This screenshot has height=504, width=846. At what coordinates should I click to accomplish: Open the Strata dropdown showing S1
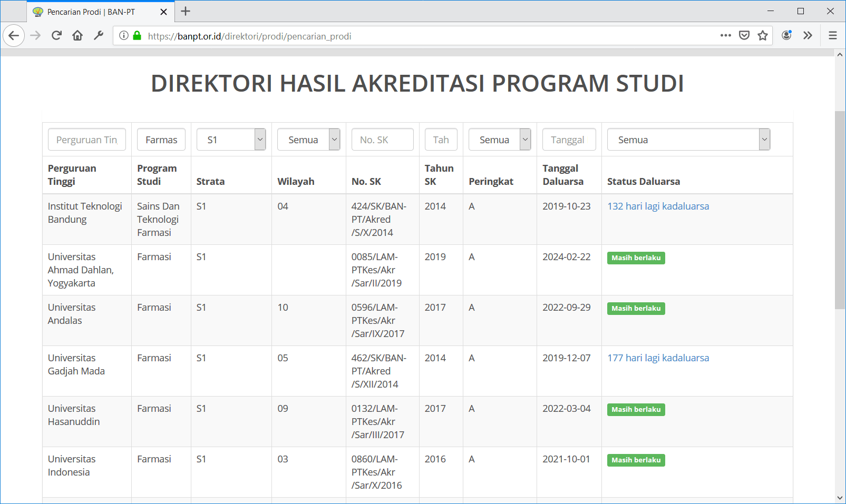231,140
